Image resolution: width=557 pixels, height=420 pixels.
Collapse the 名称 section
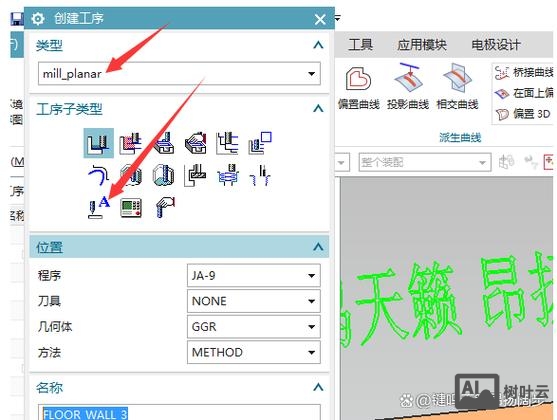coord(318,387)
